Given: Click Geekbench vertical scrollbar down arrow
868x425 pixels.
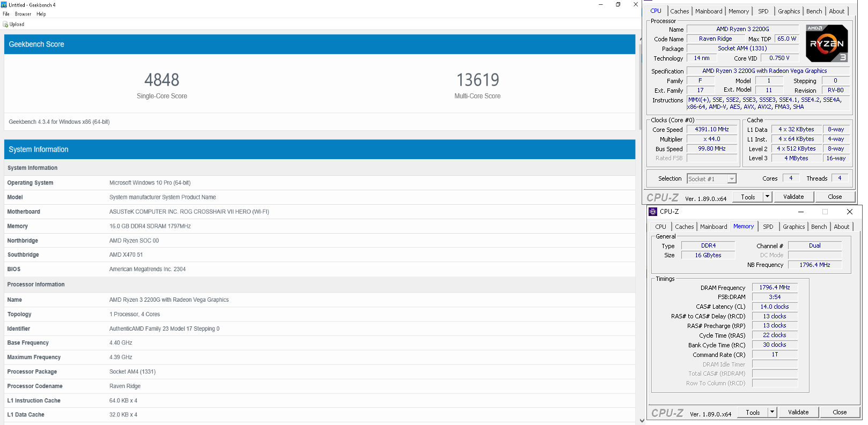Looking at the screenshot, I should point(642,421).
